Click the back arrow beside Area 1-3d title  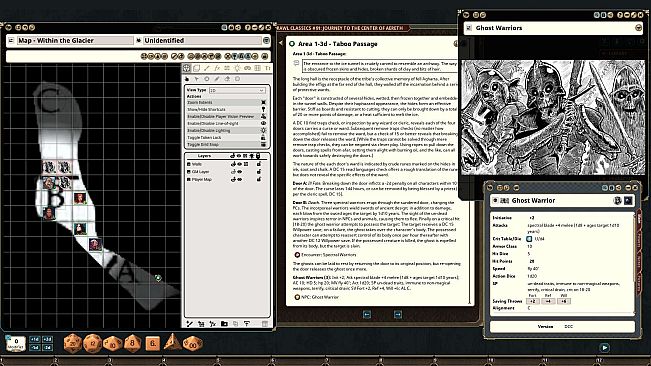281,43
